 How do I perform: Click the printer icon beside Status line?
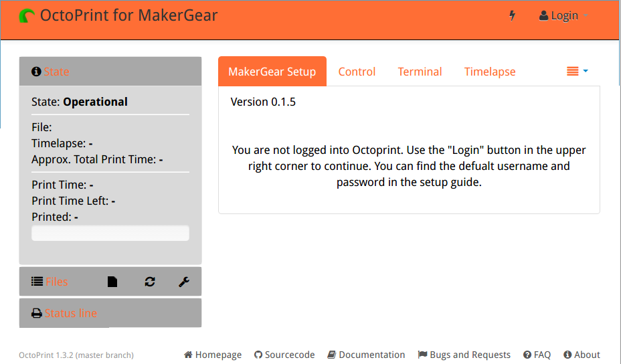click(x=37, y=313)
